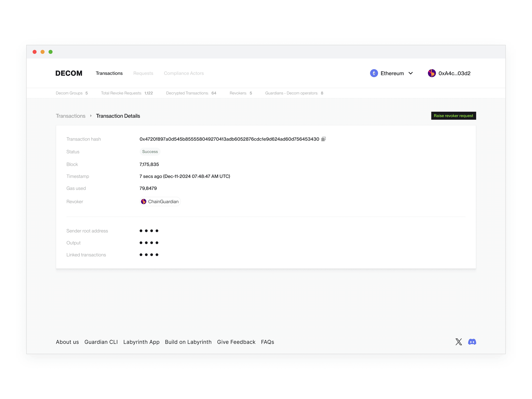Image resolution: width=532 pixels, height=399 pixels.
Task: Open the Guardian CLI footer link
Action: pos(101,342)
